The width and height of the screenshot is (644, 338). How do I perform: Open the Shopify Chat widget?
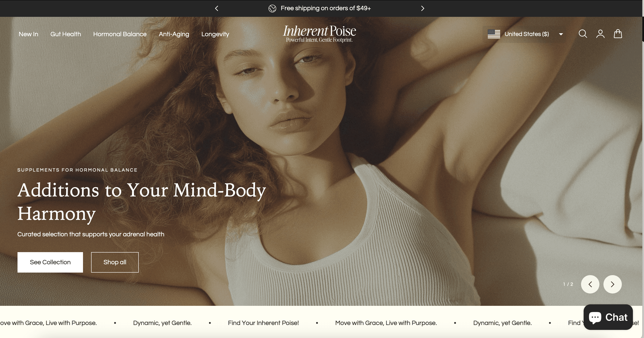coord(608,317)
